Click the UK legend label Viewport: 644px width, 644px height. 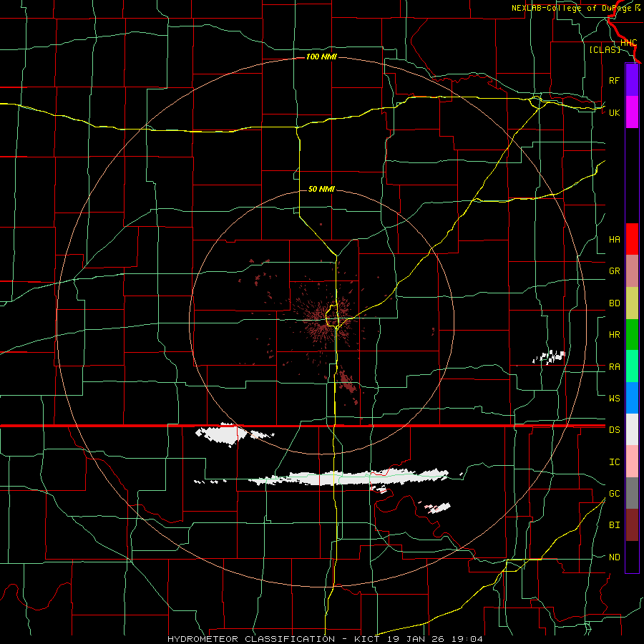(x=614, y=112)
